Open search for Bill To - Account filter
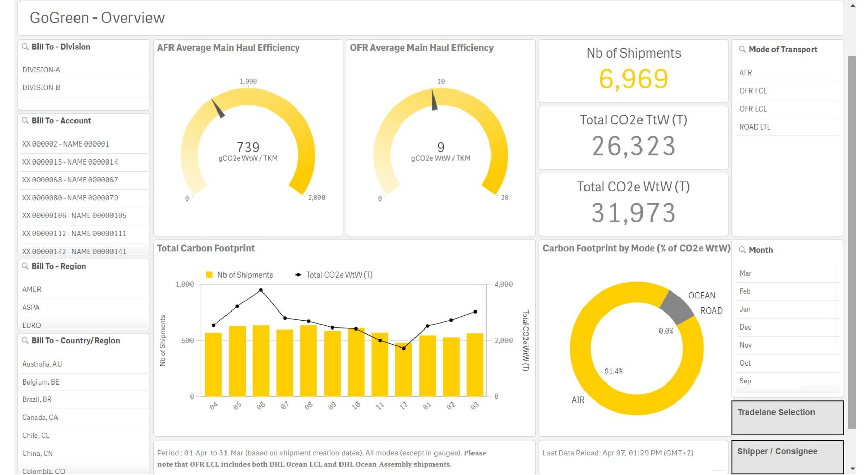The height and width of the screenshot is (475, 868). (25, 121)
